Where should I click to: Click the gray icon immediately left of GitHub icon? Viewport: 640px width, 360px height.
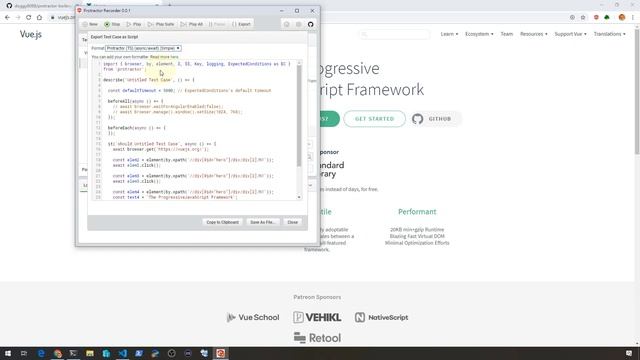coord(299,24)
